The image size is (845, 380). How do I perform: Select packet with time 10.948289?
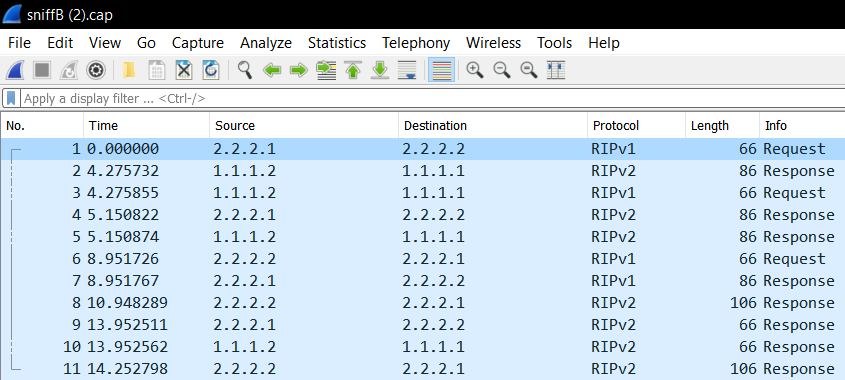pos(423,303)
